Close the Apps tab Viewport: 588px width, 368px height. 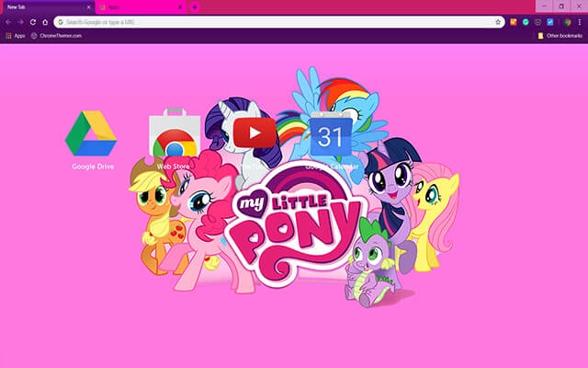(180, 7)
